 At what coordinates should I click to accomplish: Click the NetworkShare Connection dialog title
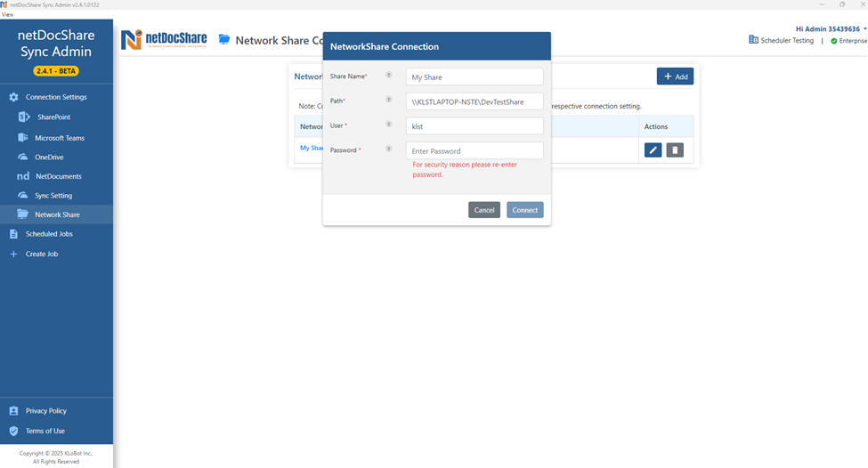tap(385, 46)
